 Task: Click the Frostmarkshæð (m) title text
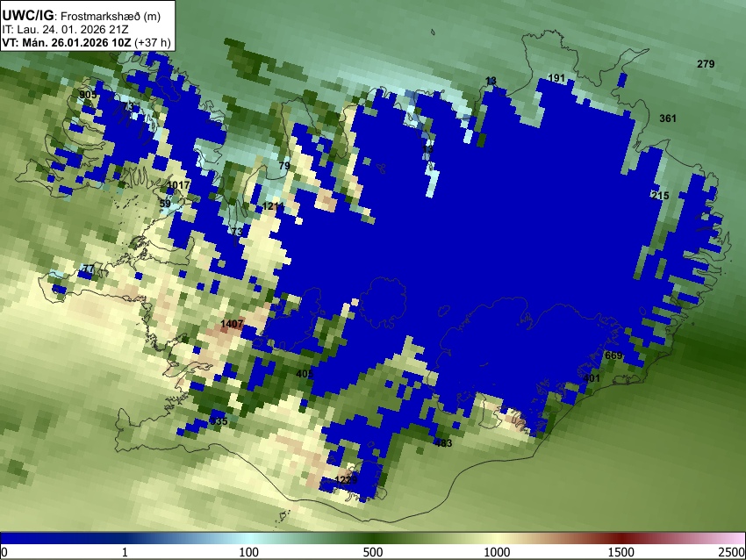pyautogui.click(x=111, y=16)
